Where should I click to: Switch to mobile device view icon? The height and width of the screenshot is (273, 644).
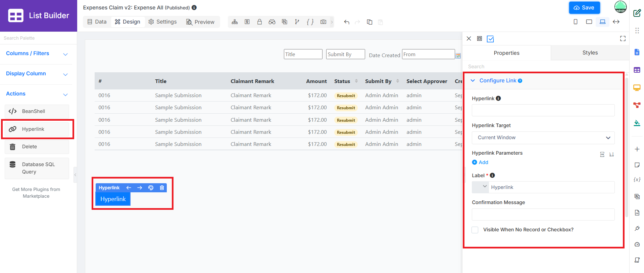(576, 22)
